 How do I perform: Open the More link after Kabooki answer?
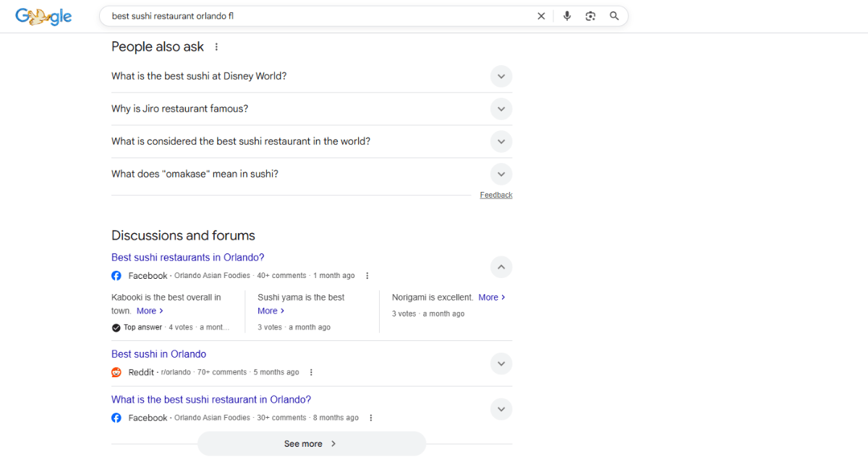coord(149,311)
